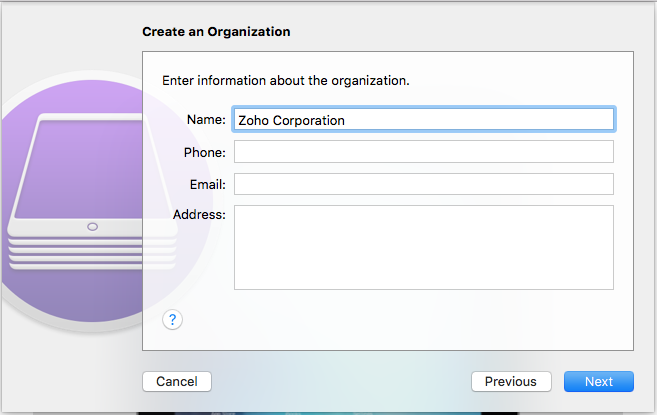This screenshot has height=415, width=658.
Task: Go back with the Previous button
Action: (511, 381)
